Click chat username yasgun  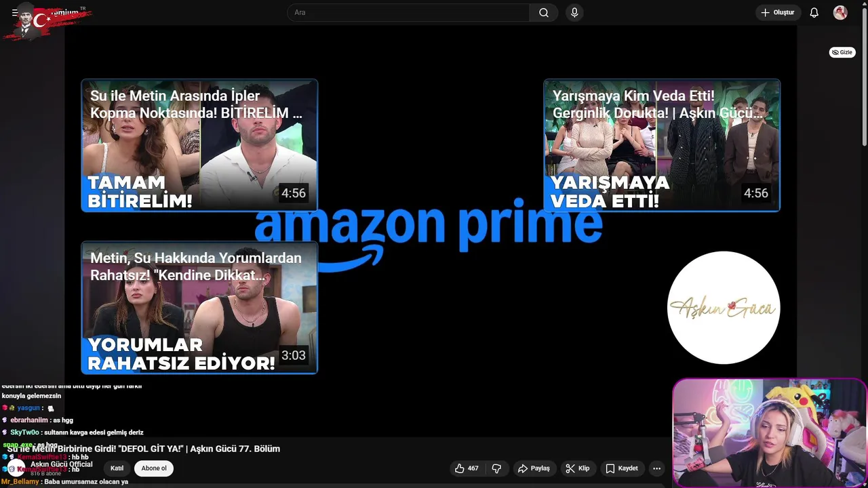tap(28, 408)
